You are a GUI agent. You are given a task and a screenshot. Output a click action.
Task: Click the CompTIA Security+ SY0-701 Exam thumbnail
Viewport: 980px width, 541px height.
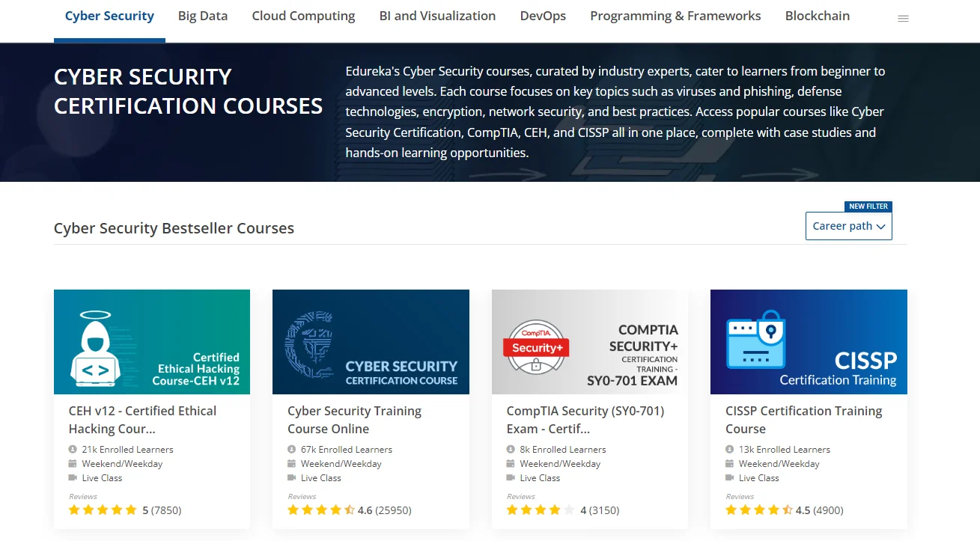590,342
